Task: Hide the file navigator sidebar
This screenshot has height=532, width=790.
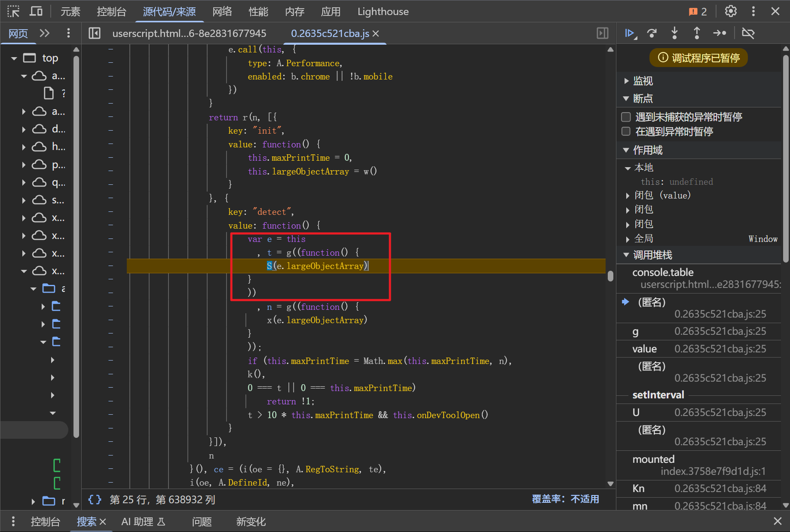Action: click(x=95, y=33)
